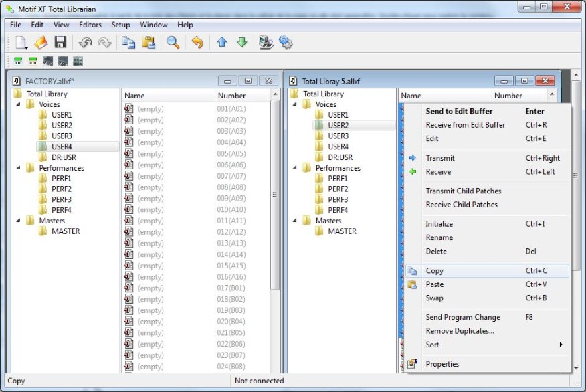
Task: Select the 012(A12) empty row
Action: [196, 232]
